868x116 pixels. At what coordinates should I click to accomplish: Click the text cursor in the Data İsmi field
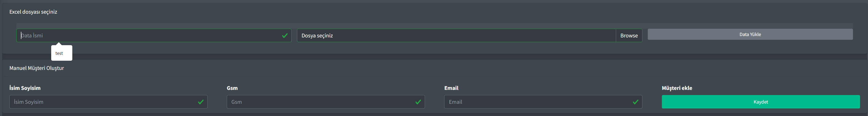click(x=21, y=35)
